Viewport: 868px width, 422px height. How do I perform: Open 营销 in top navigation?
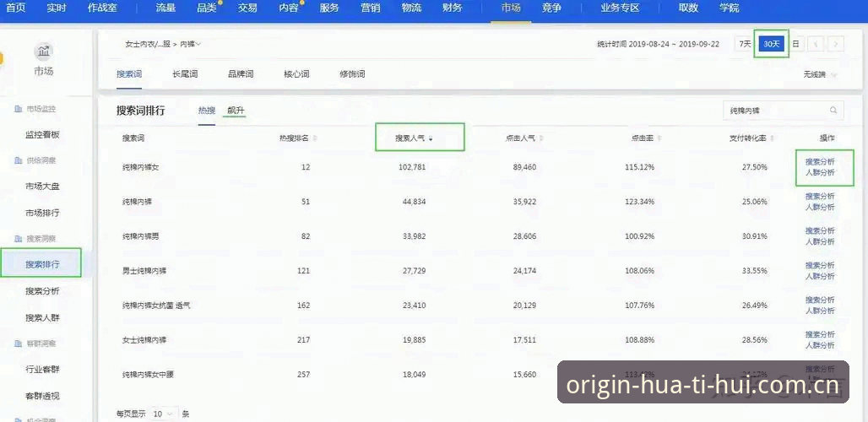coord(371,8)
